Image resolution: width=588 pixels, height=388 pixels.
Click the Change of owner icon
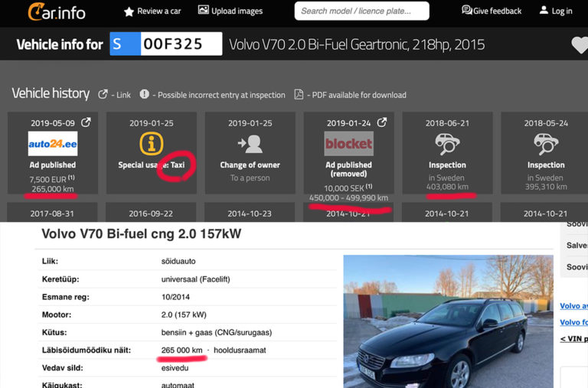click(250, 143)
